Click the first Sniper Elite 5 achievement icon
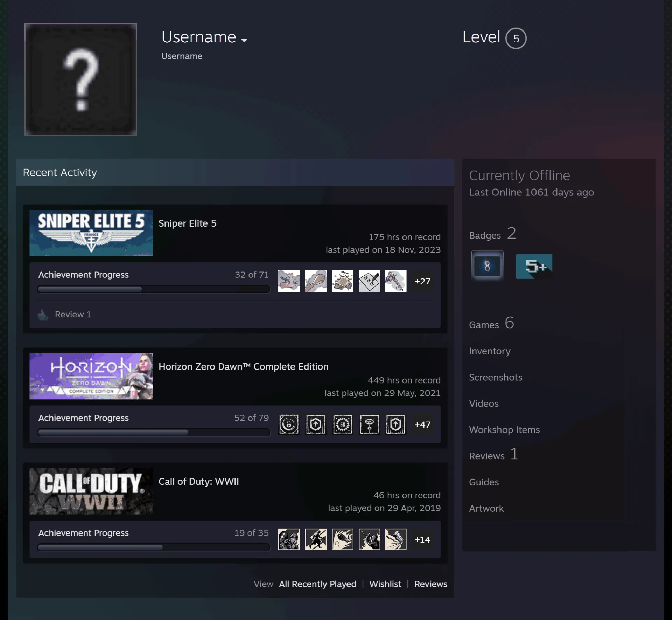The image size is (672, 620). click(289, 281)
